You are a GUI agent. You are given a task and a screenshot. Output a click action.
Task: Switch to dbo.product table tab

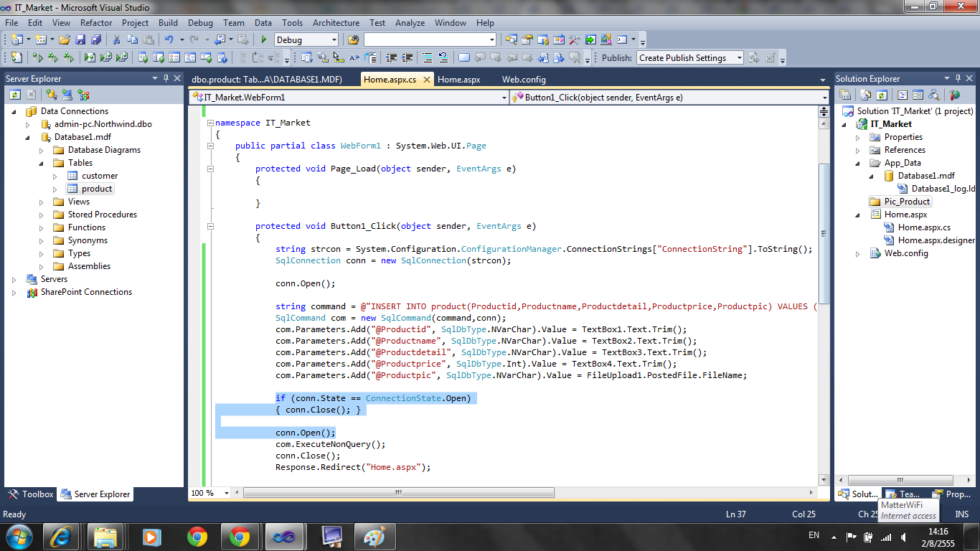[x=267, y=80]
